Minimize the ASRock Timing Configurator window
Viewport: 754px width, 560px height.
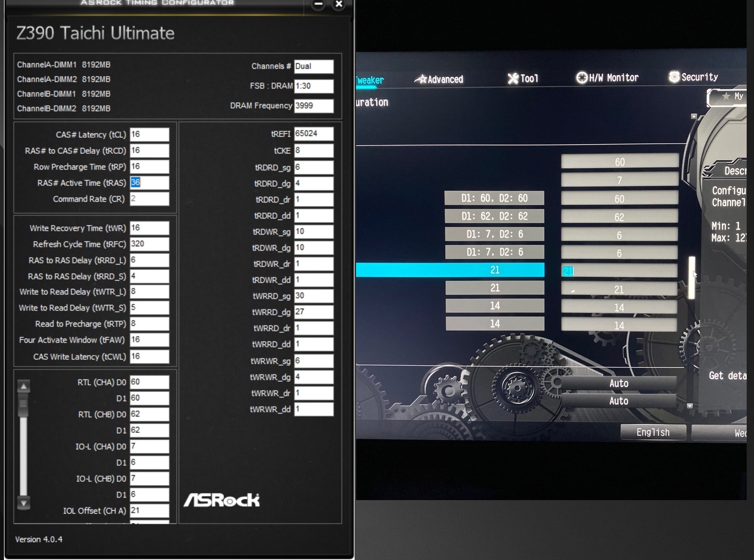tap(319, 4)
